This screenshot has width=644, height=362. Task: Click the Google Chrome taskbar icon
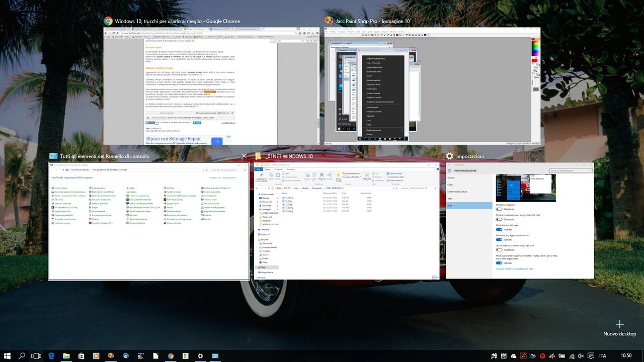171,355
